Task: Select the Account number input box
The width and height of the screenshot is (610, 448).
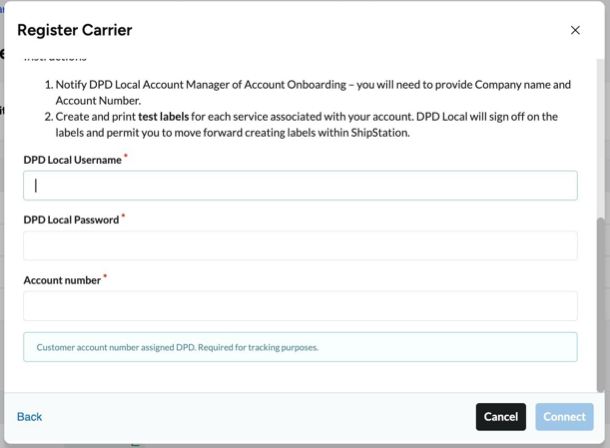Action: pyautogui.click(x=300, y=306)
